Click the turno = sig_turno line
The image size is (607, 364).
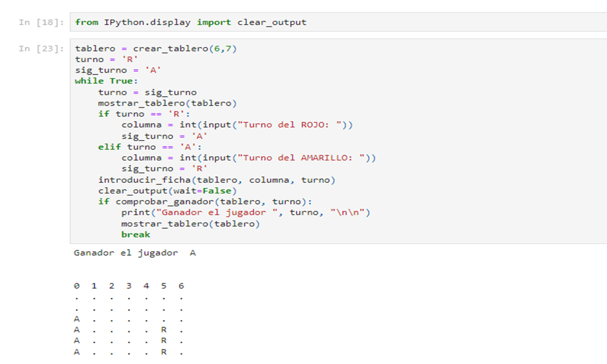coord(147,92)
